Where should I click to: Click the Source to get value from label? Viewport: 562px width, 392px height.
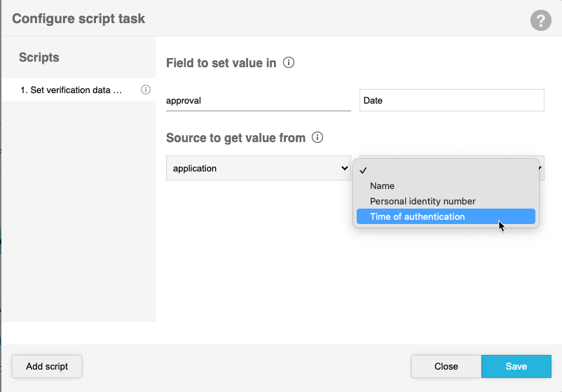235,138
